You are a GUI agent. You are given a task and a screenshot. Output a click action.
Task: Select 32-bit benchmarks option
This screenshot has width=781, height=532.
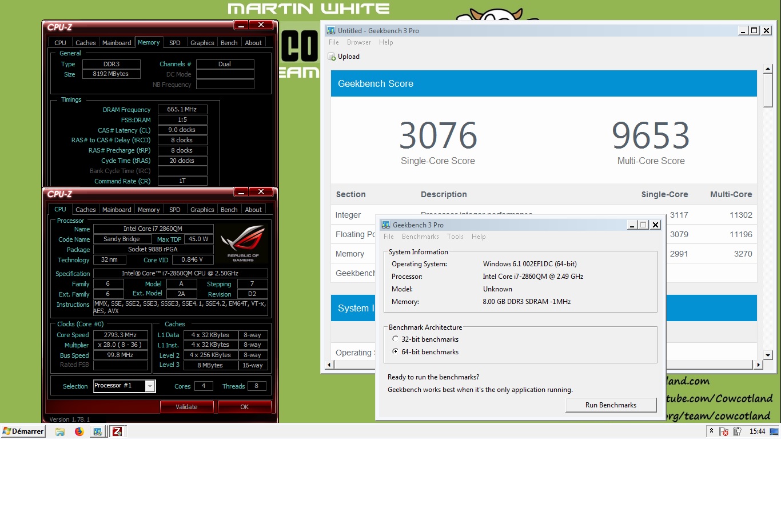[395, 339]
